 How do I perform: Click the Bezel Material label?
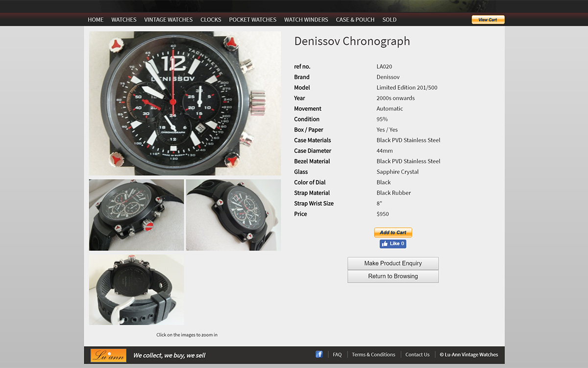(312, 161)
